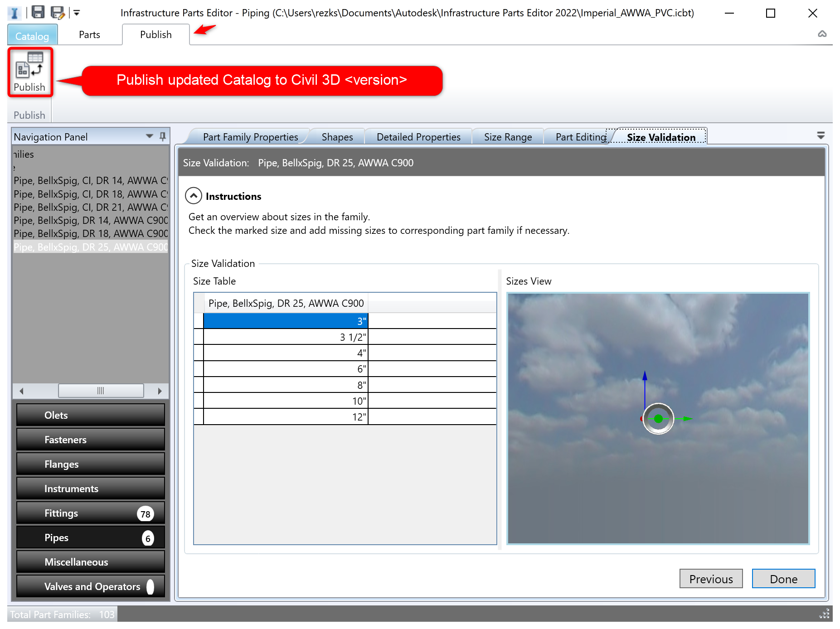Select the 3" size row

point(286,321)
